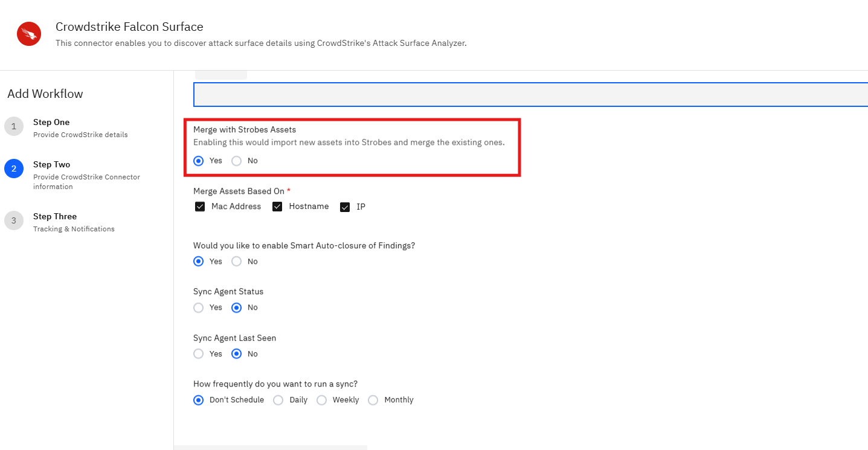Select Monthly sync frequency
Screen dimensions: 868x450
pyautogui.click(x=373, y=400)
